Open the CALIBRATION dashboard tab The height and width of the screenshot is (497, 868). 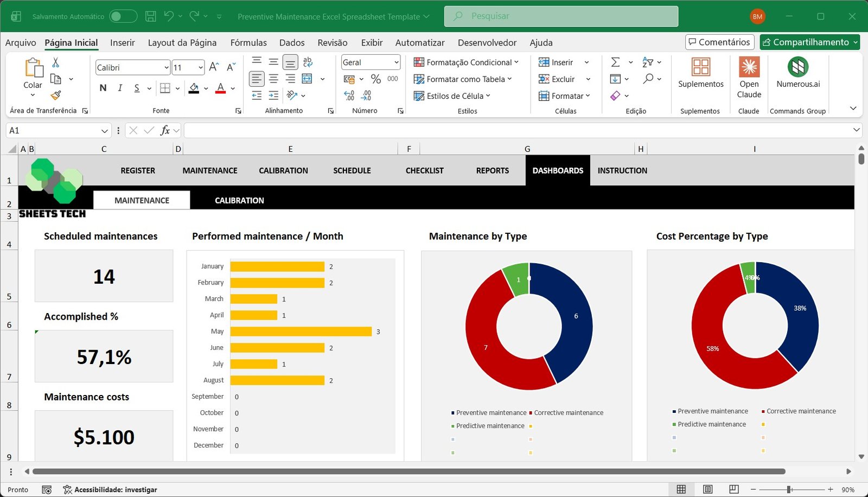pos(239,200)
